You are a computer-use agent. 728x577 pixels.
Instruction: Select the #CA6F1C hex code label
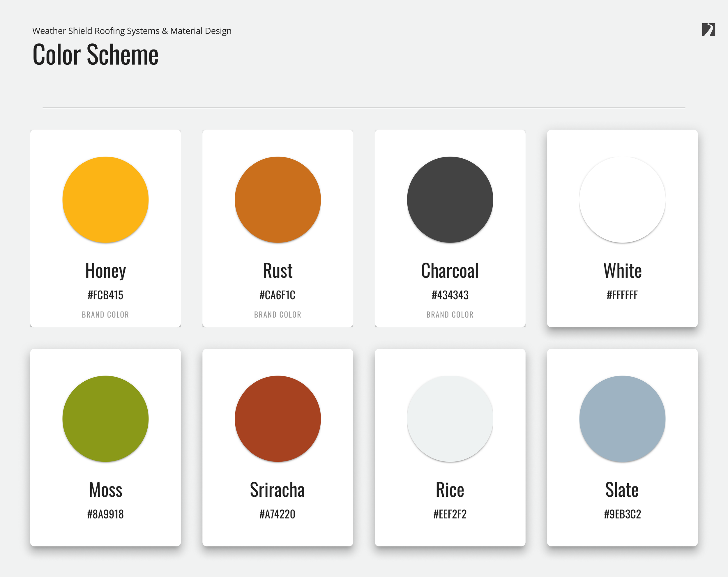pos(277,295)
